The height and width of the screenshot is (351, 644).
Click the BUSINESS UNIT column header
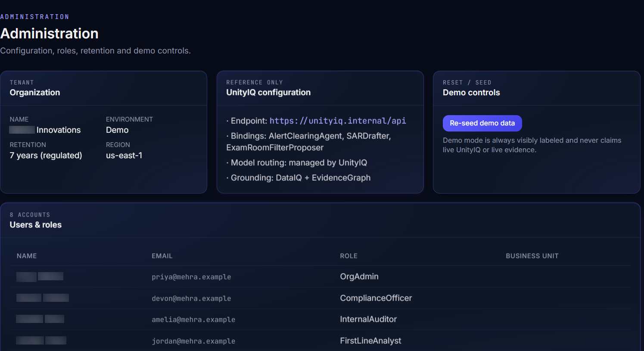point(532,256)
